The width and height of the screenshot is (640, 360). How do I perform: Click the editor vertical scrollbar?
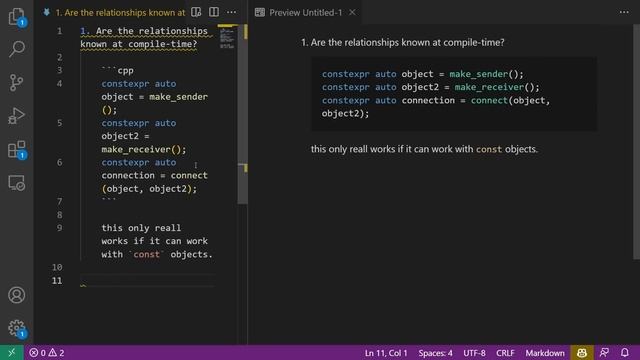242,114
